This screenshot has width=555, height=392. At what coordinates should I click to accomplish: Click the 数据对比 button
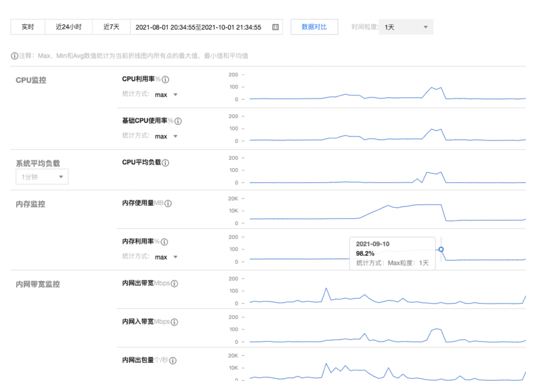click(314, 27)
